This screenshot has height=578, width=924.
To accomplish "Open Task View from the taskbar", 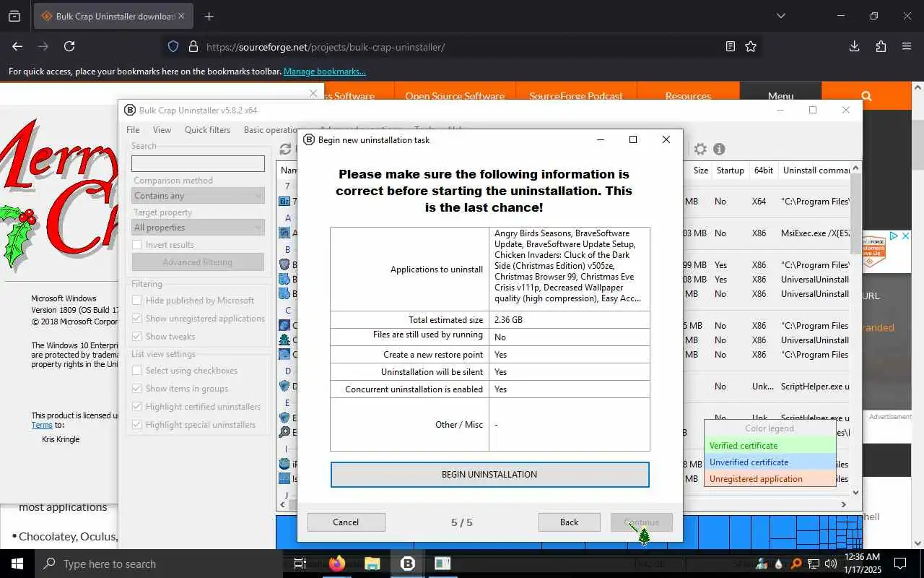I will pyautogui.click(x=300, y=564).
